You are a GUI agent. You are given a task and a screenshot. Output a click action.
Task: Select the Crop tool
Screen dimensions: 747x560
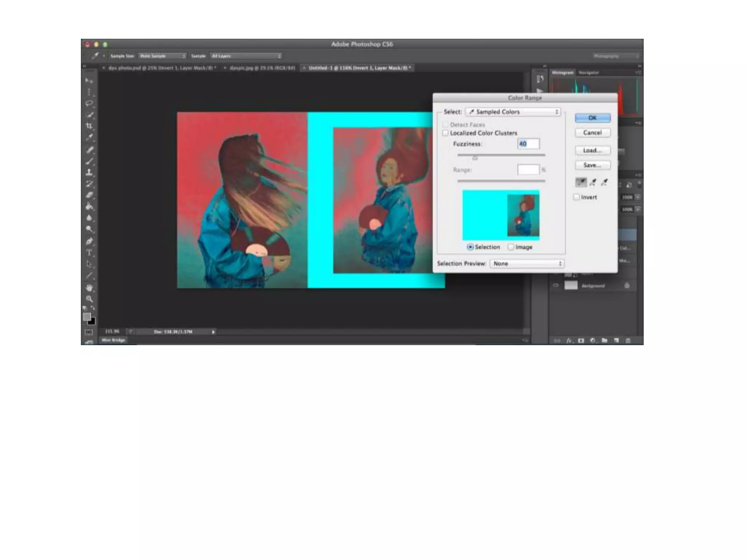coord(89,126)
